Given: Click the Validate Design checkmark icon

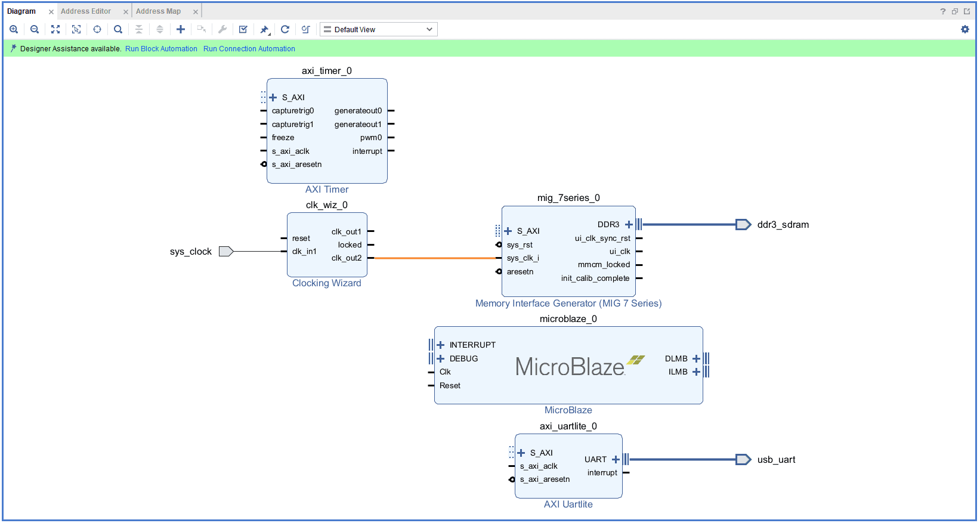Looking at the screenshot, I should click(243, 29).
